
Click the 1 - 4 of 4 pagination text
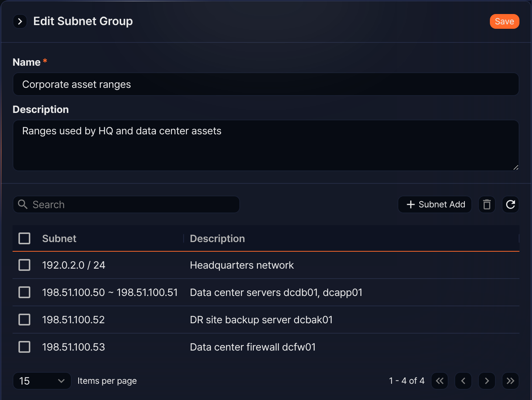(x=407, y=381)
